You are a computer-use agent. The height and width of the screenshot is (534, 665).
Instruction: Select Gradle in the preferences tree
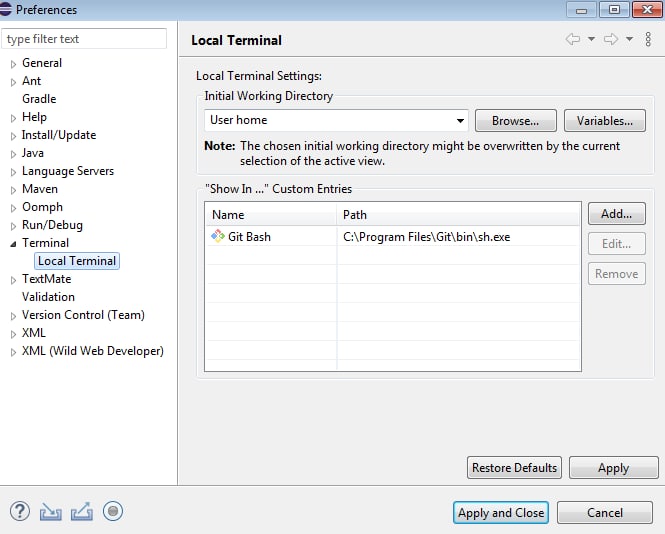(39, 99)
